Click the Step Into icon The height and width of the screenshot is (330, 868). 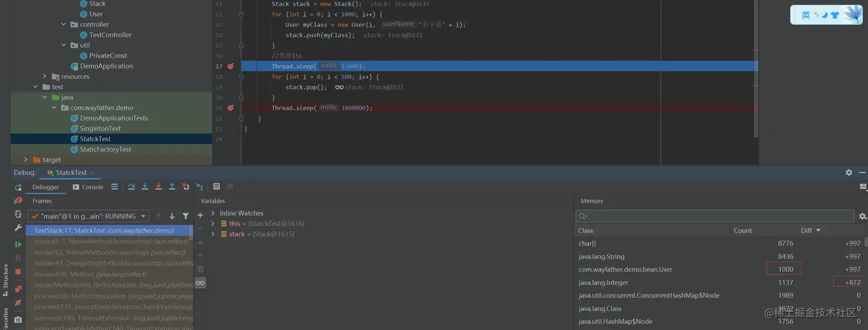point(145,187)
